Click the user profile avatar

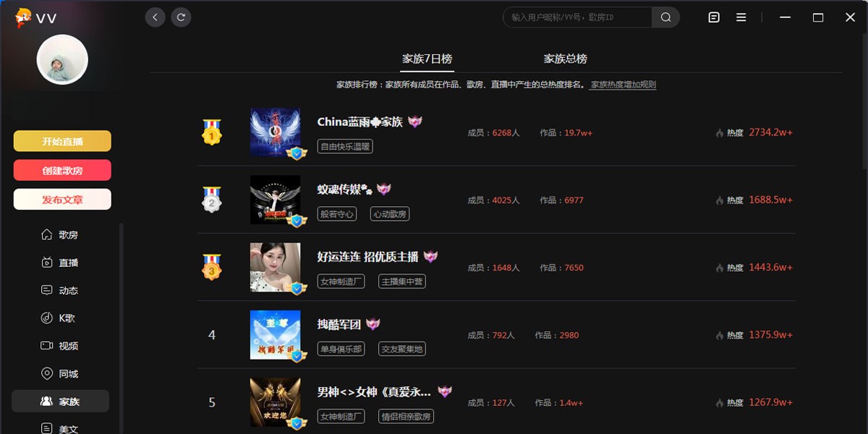point(62,59)
